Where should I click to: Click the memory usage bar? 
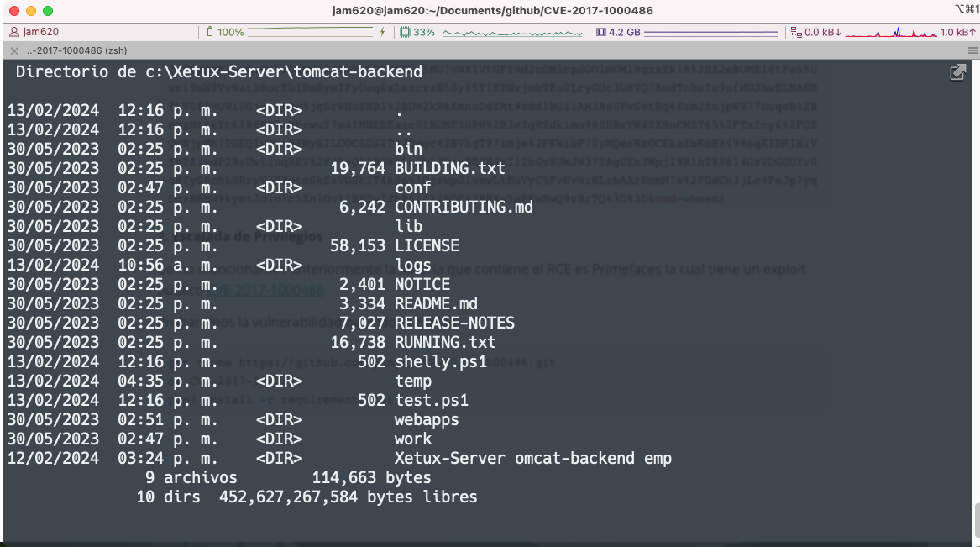710,33
